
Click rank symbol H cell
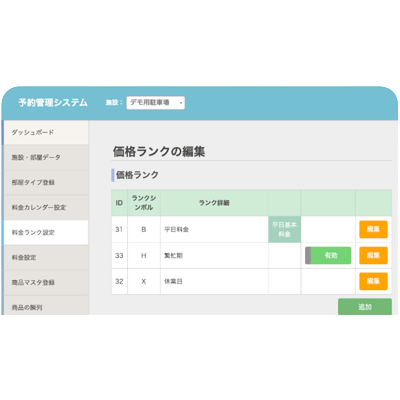(144, 256)
